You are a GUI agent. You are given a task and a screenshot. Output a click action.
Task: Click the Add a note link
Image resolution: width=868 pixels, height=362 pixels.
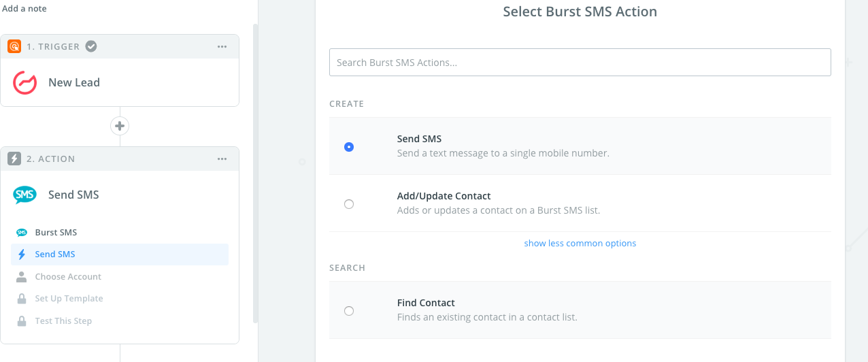pyautogui.click(x=24, y=9)
